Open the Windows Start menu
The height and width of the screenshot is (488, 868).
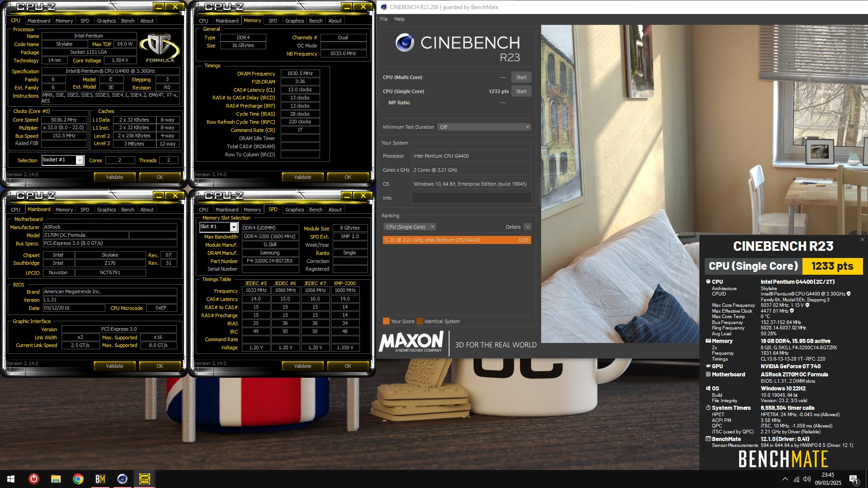pyautogui.click(x=11, y=479)
